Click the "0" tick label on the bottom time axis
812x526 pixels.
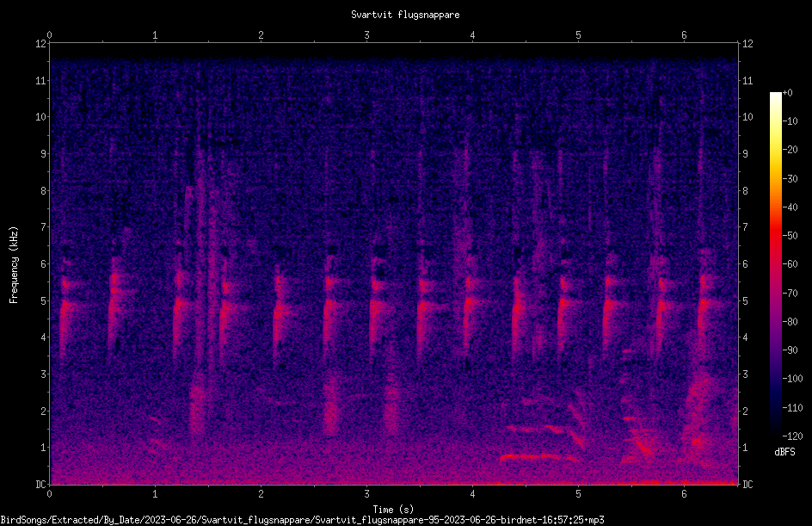click(49, 494)
